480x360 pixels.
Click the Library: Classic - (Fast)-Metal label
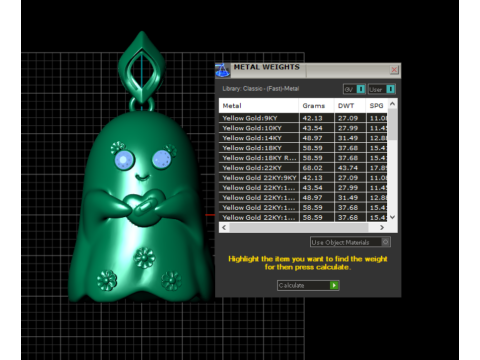click(x=261, y=89)
